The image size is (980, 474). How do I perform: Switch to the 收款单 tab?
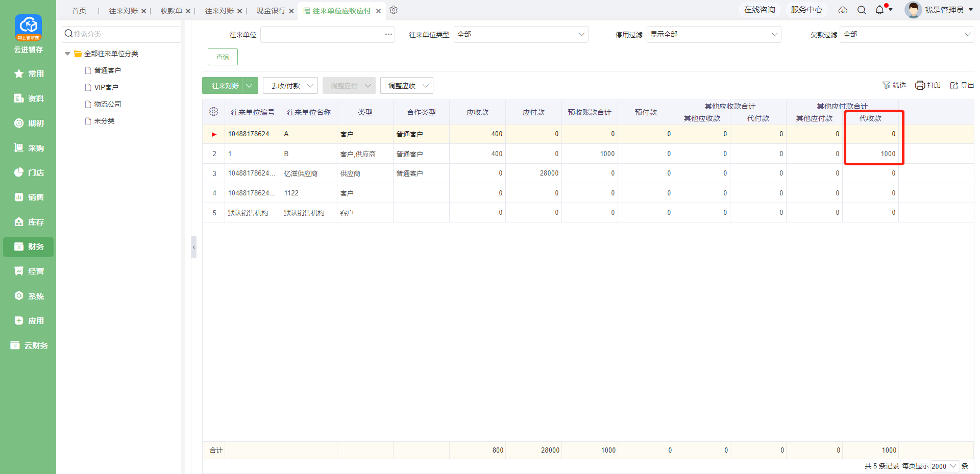171,11
